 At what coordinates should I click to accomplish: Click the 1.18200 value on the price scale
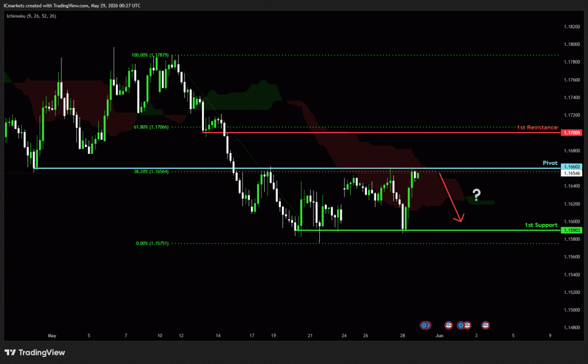(571, 26)
